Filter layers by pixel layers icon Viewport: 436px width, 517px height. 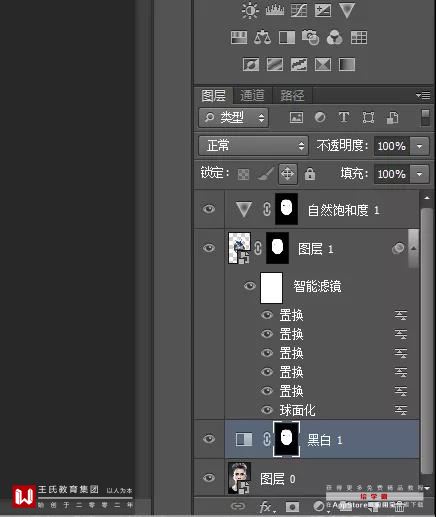296,117
